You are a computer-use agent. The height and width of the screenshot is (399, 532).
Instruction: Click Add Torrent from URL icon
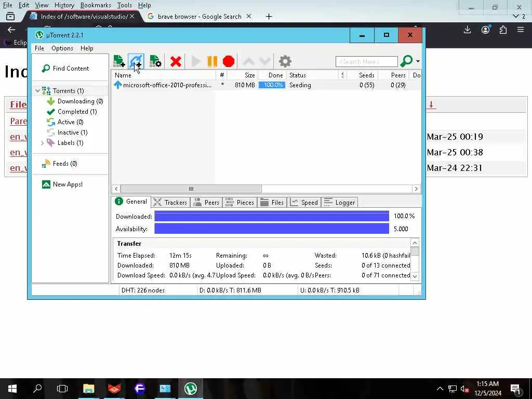pos(136,61)
